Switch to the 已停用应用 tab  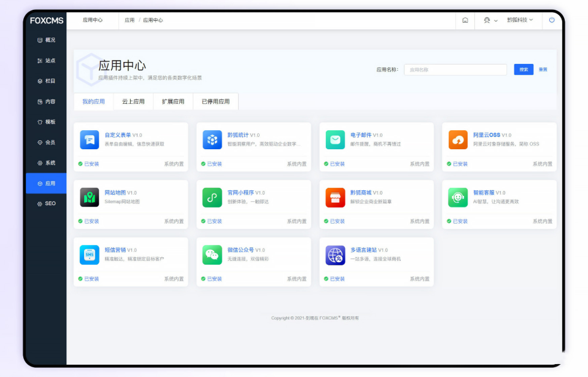tap(215, 102)
